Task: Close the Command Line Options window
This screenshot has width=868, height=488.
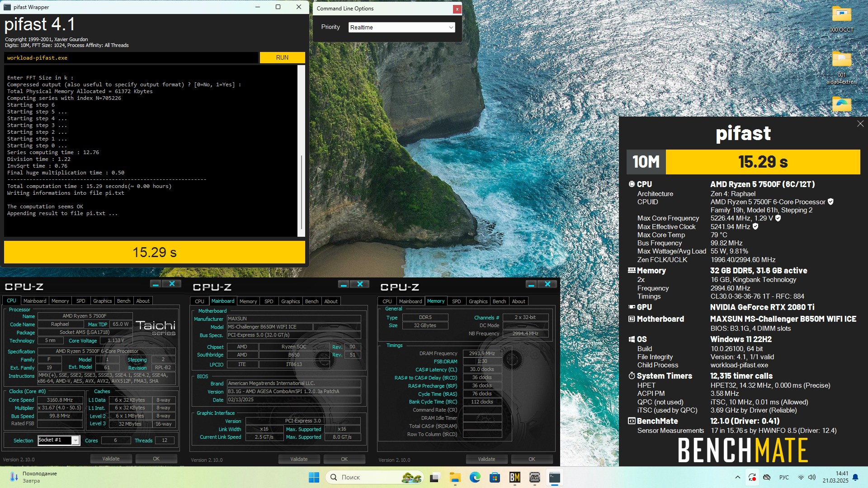Action: [457, 9]
